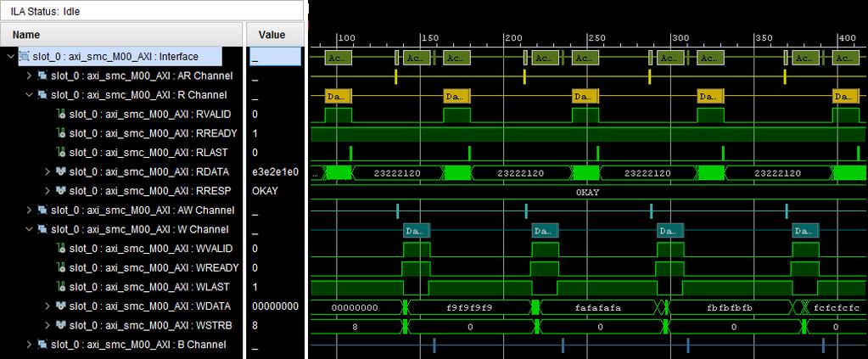Click the RLAST signal icon
This screenshot has height=359, width=868.
point(61,153)
